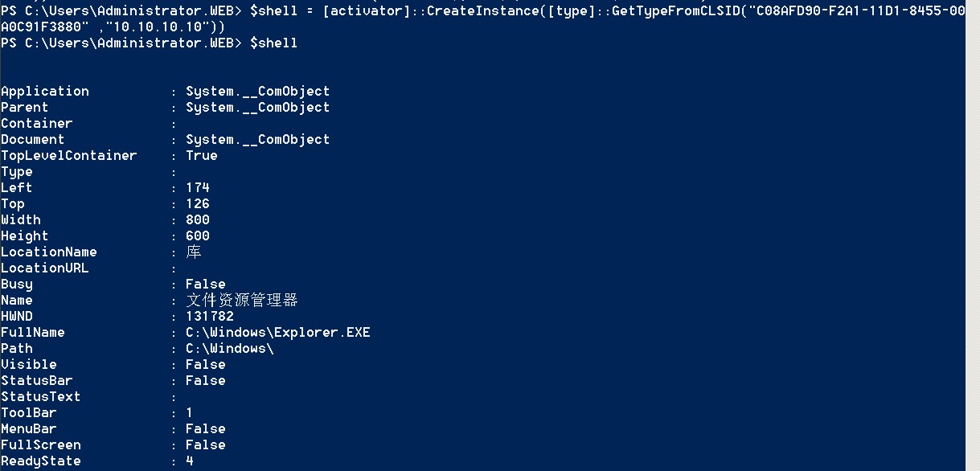Click the Top value 126

[198, 203]
